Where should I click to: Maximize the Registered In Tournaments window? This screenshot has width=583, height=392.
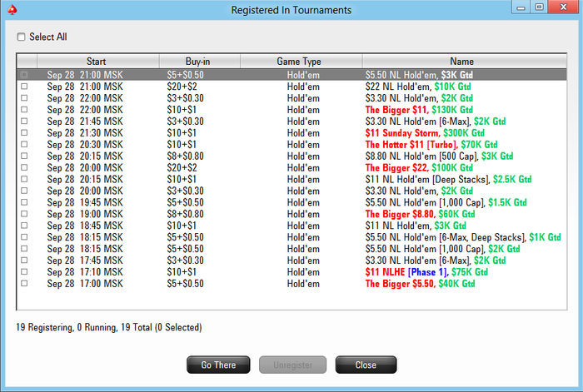coord(539,7)
